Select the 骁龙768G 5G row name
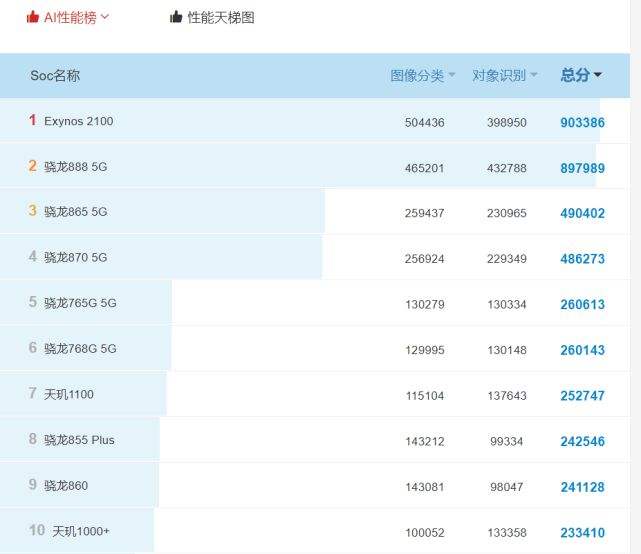 point(80,348)
